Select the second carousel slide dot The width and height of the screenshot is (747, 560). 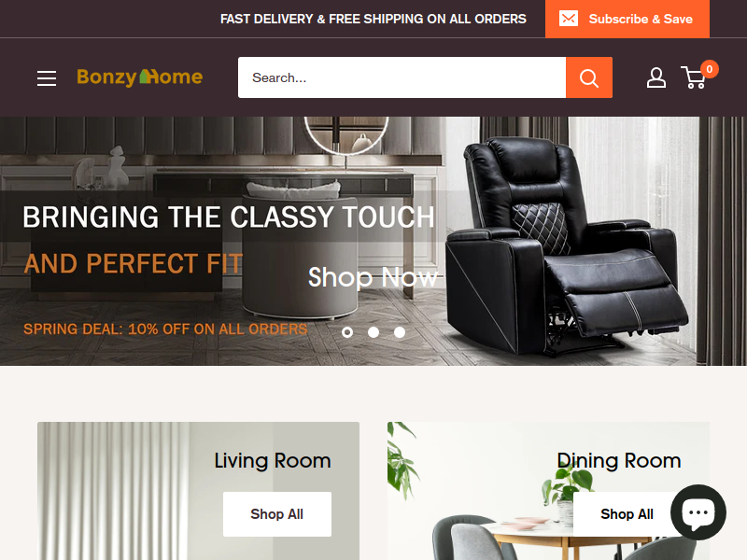(373, 332)
